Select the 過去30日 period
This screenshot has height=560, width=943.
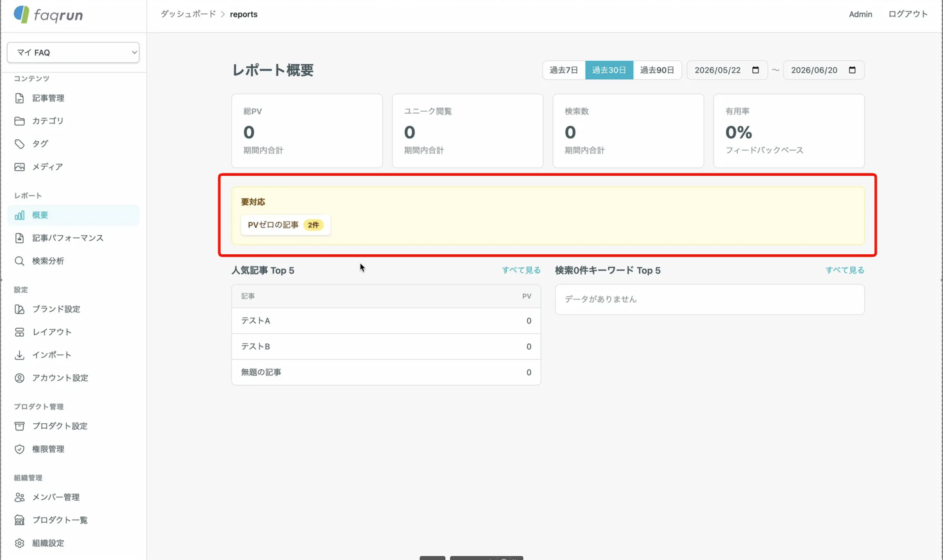click(x=609, y=70)
